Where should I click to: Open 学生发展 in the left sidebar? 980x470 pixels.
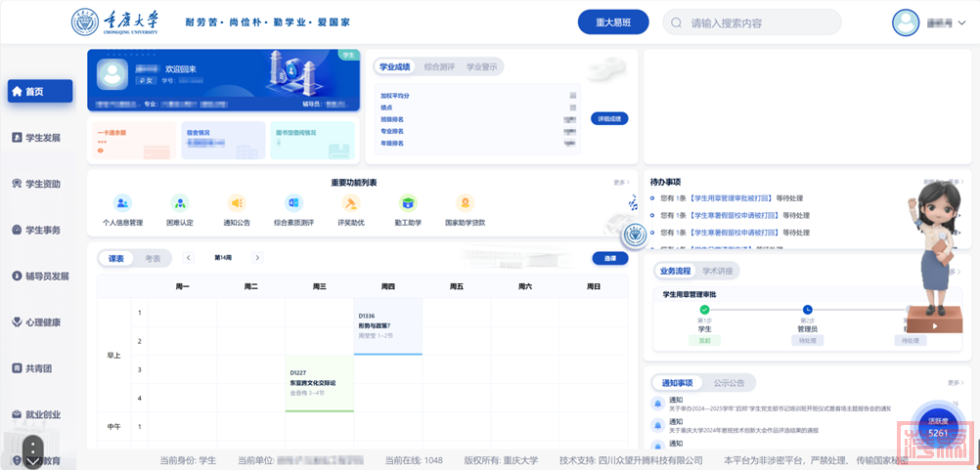pos(42,138)
